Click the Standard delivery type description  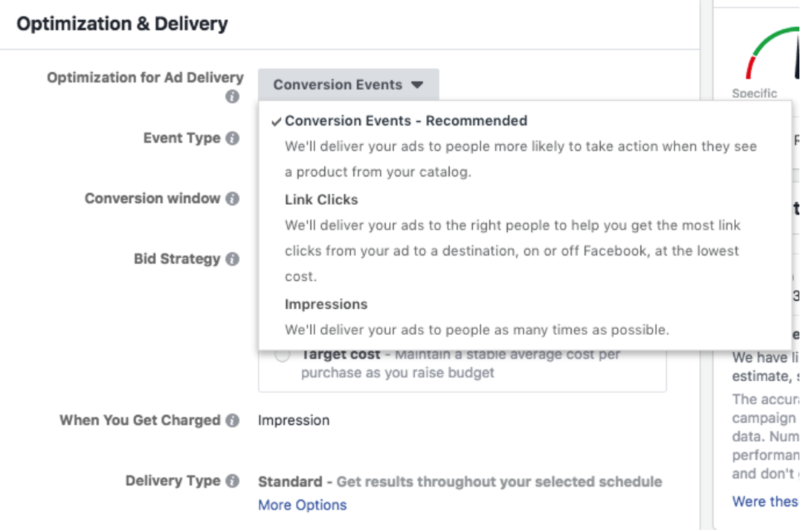[459, 481]
